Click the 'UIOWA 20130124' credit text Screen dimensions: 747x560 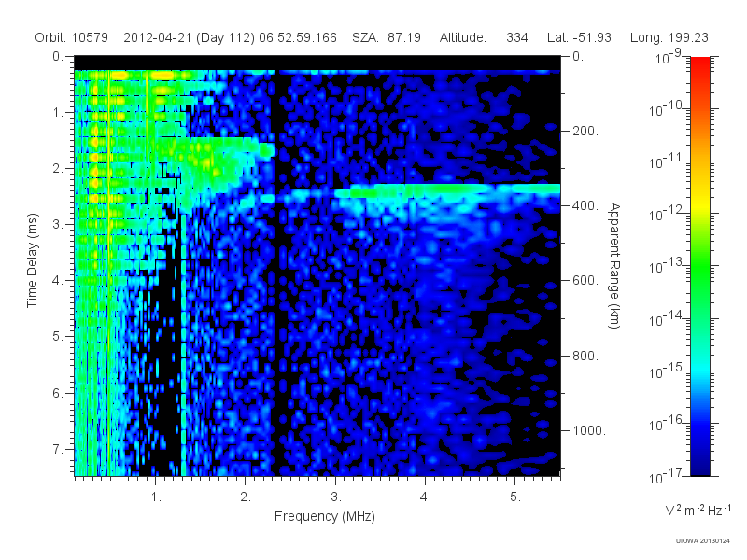703,541
